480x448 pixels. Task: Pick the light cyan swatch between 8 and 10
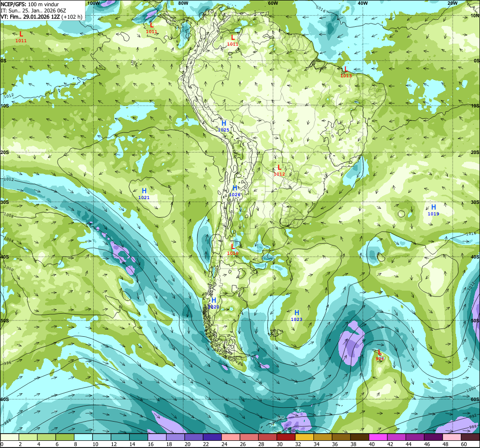pos(83,437)
